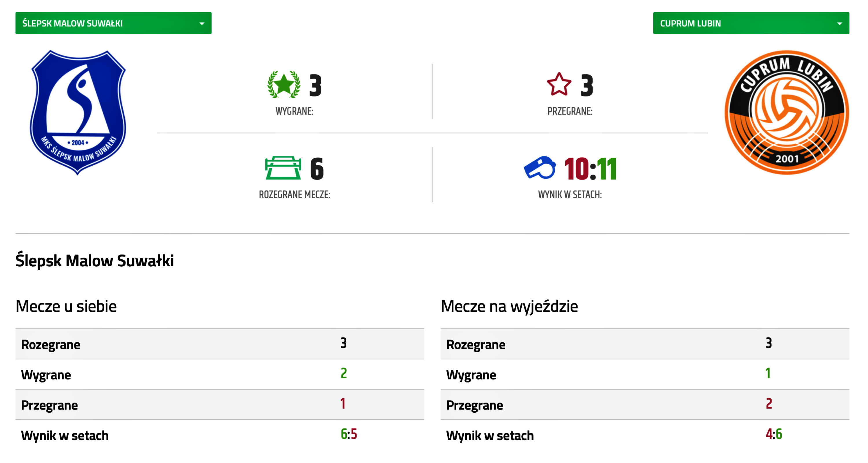This screenshot has width=868, height=463.
Task: Click the home Wygrane table row
Action: point(219,374)
